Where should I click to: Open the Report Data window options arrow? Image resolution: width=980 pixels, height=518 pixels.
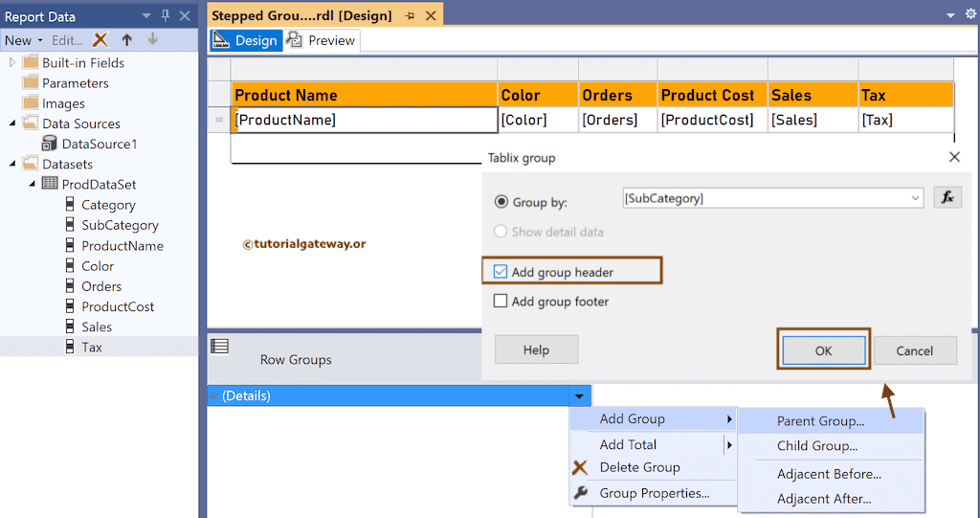click(x=146, y=16)
